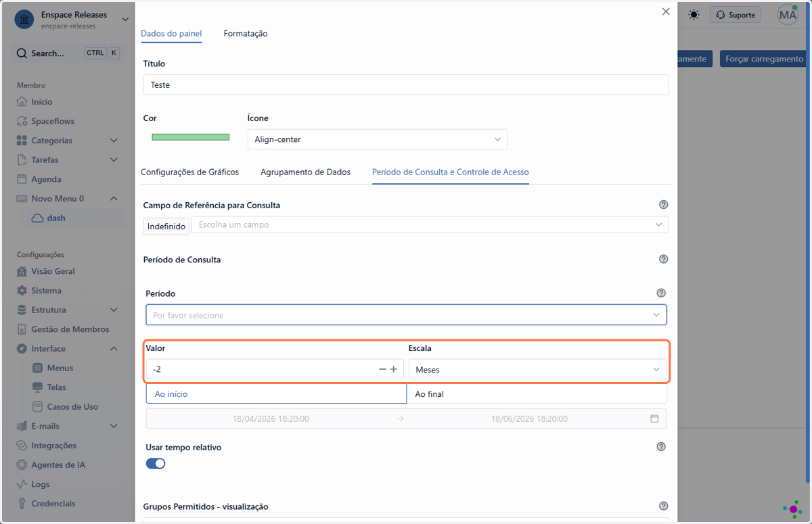Viewport: 812px width, 524px height.
Task: Open the Ícone Align-center dropdown
Action: coord(378,139)
